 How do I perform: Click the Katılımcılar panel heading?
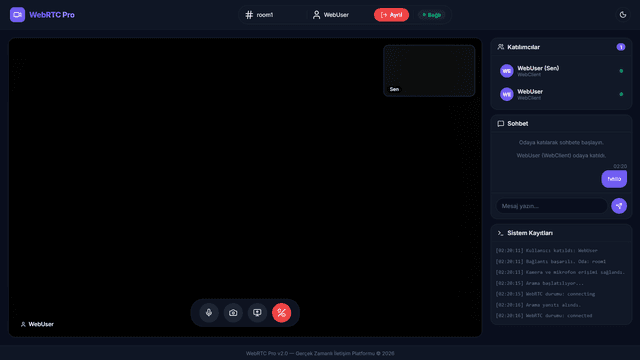(x=523, y=47)
